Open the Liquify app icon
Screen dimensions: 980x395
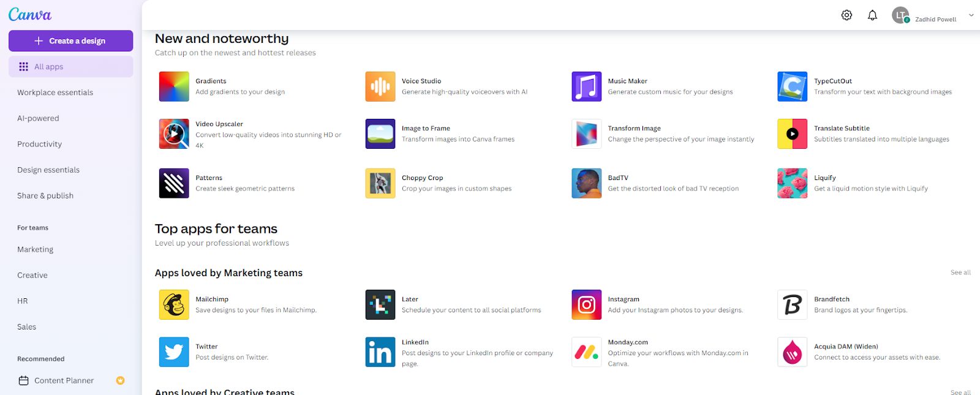tap(793, 183)
